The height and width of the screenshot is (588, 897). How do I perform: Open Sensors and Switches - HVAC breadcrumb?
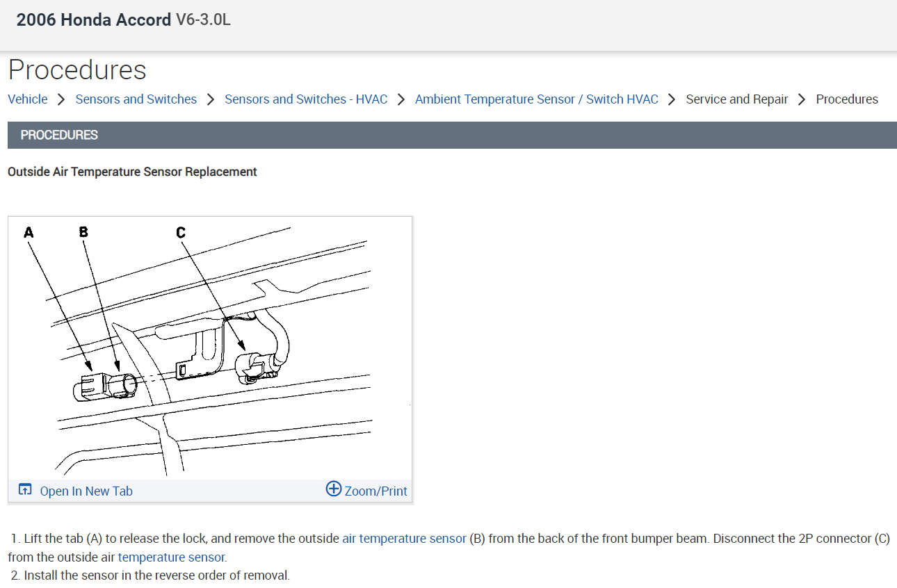click(x=306, y=99)
